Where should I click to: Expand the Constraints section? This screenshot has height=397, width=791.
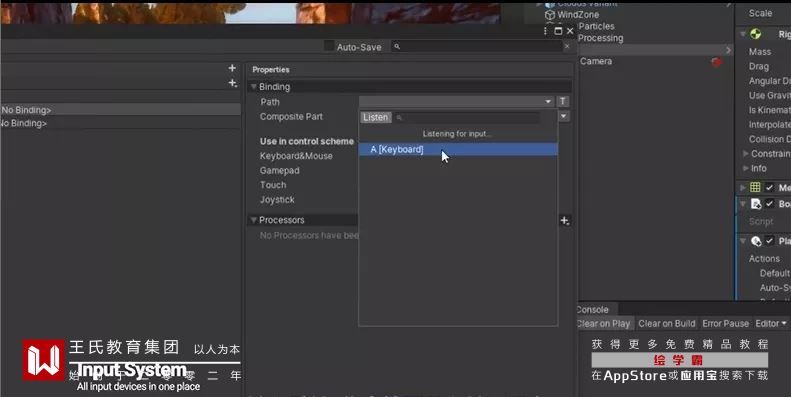[746, 153]
